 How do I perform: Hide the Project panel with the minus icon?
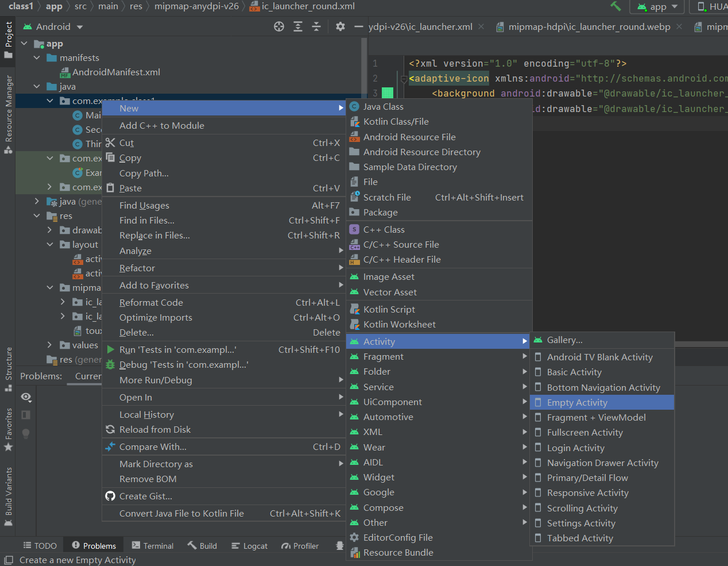pos(359,26)
